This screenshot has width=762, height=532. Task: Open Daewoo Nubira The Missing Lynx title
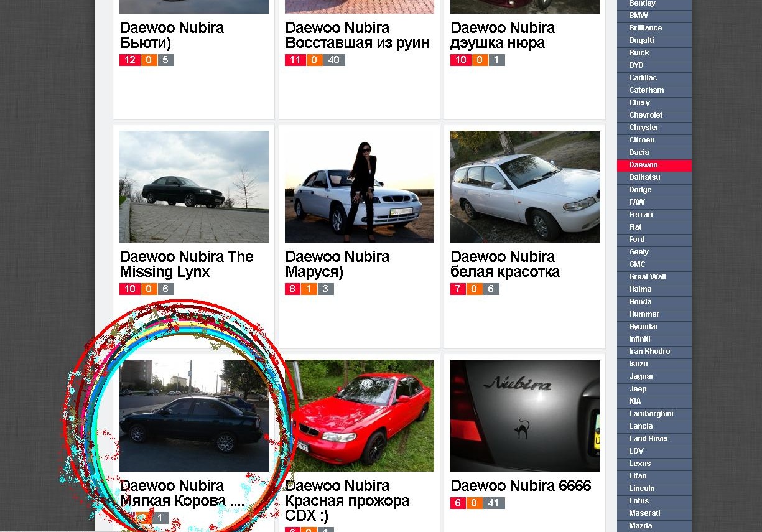(187, 264)
